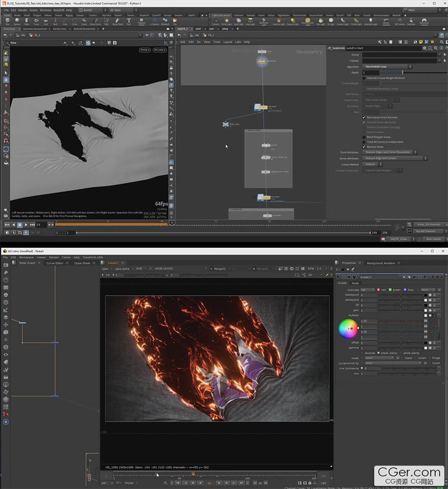Click the Subdivide node in Houdini network

262,61
